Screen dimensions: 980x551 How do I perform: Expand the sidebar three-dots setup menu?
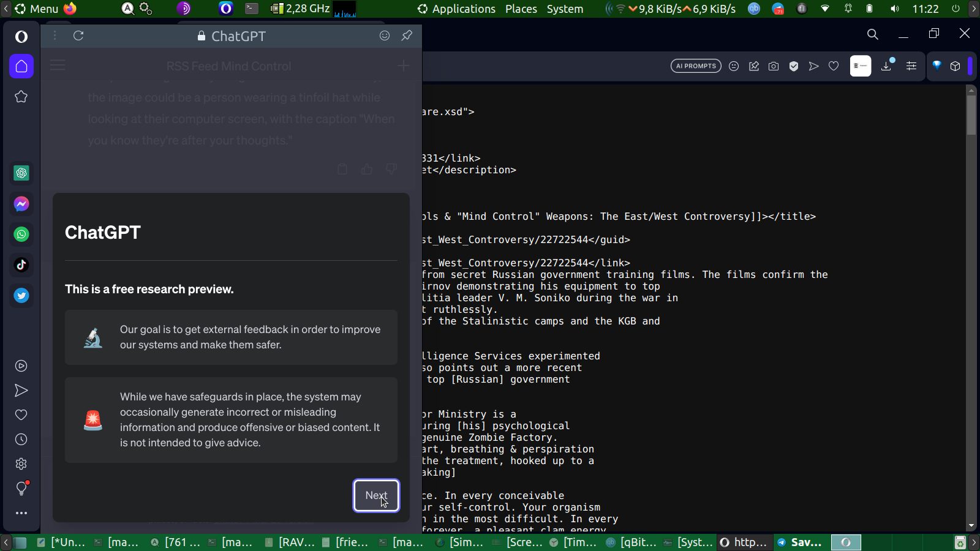pyautogui.click(x=21, y=513)
